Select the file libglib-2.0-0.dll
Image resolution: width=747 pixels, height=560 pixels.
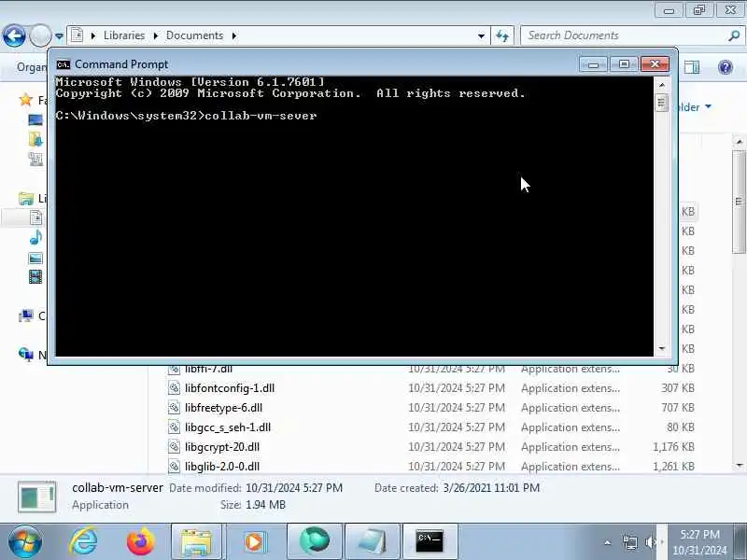[x=222, y=466]
